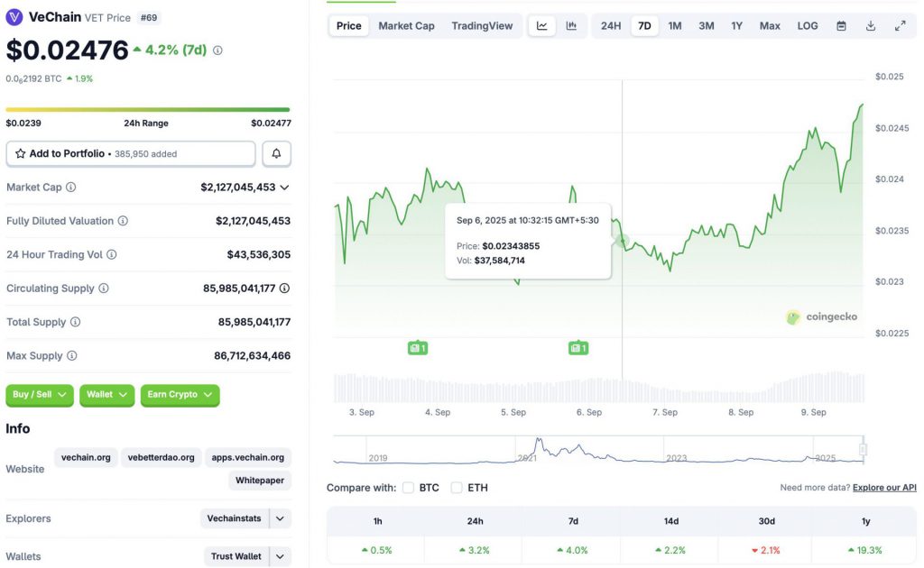Open Buy / Sell dropdown
The width and height of the screenshot is (924, 568).
click(x=40, y=395)
